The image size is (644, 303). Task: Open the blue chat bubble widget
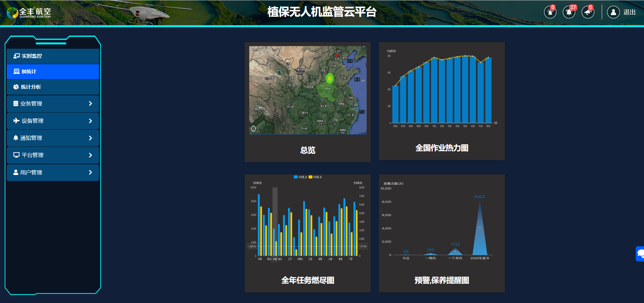pos(640,254)
